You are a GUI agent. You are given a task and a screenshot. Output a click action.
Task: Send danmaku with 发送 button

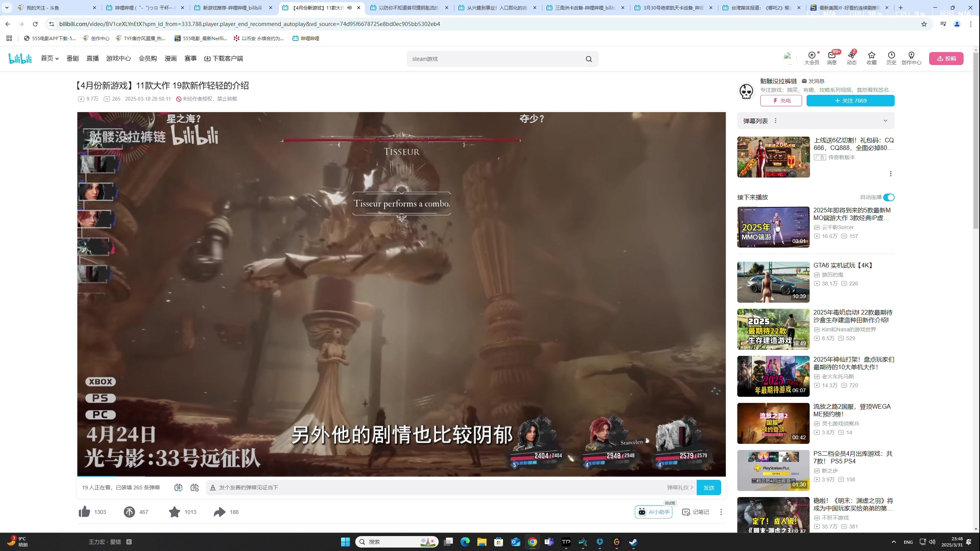(709, 487)
